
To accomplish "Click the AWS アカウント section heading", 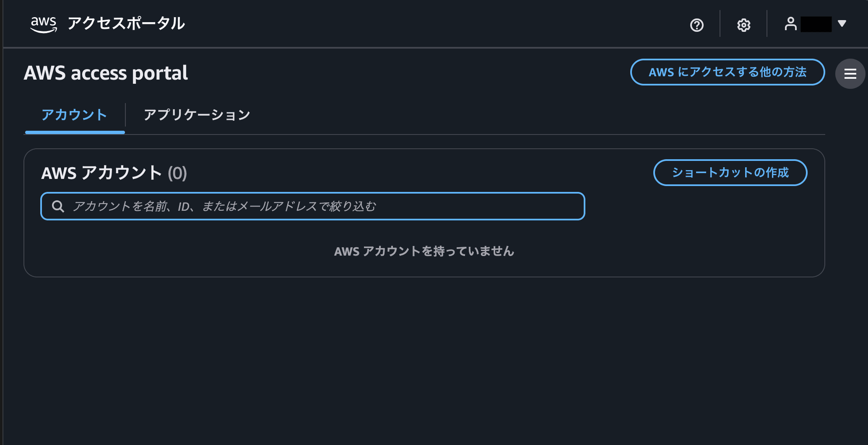I will [x=101, y=173].
